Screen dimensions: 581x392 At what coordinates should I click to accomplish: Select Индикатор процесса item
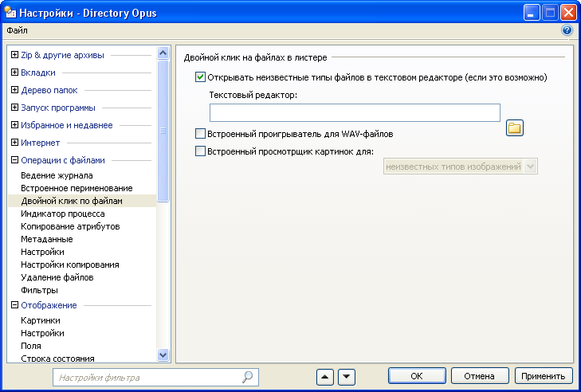pos(63,214)
